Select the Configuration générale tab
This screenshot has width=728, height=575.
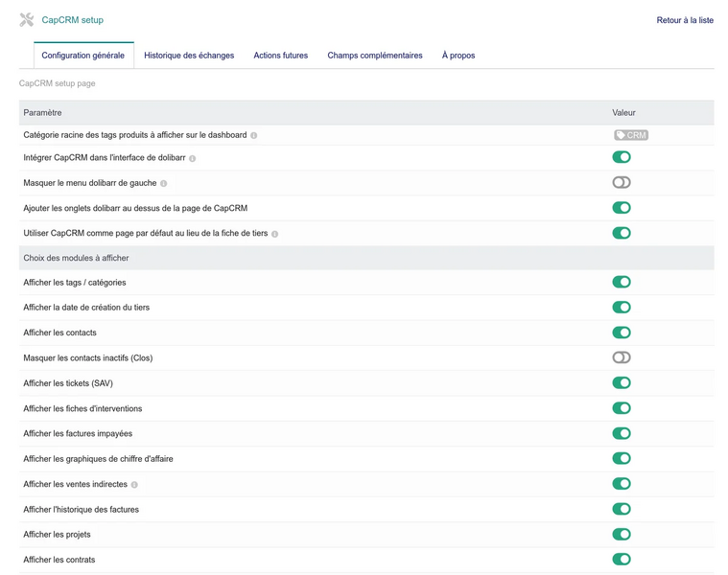point(83,56)
